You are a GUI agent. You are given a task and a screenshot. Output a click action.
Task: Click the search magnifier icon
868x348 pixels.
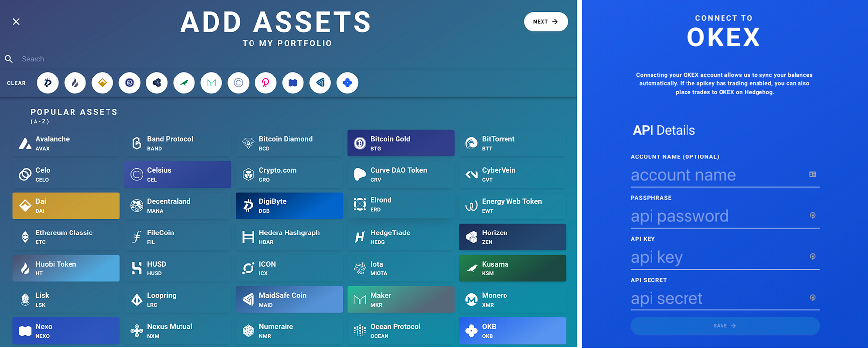9,59
